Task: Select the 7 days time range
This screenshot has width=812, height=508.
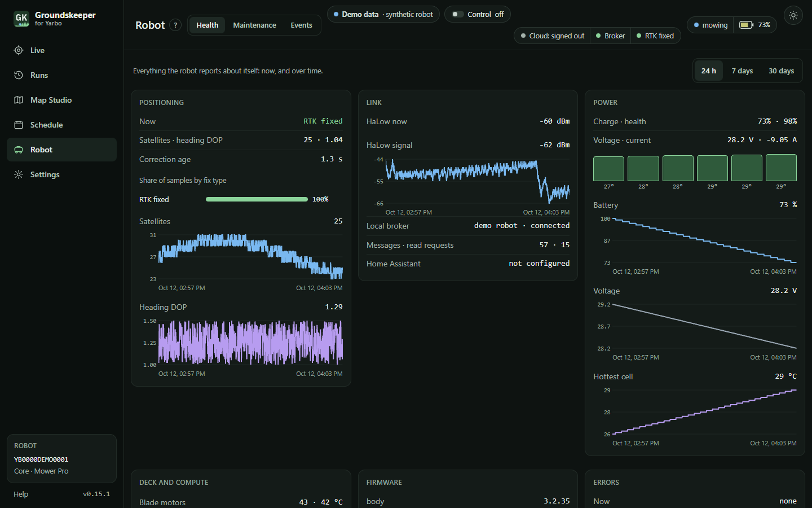Action: pyautogui.click(x=742, y=71)
